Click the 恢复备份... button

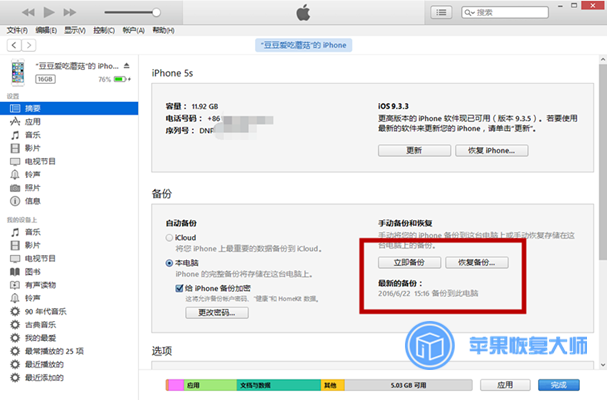point(477,263)
